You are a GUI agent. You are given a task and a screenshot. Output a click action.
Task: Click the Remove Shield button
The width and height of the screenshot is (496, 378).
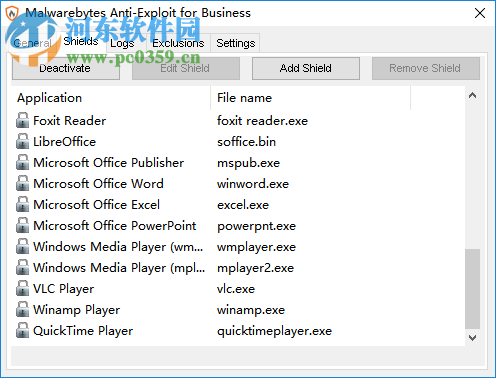426,68
